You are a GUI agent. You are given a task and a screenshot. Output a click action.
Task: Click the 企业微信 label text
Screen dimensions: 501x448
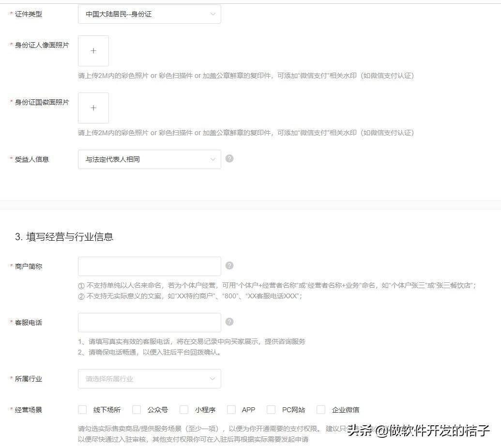[346, 410]
